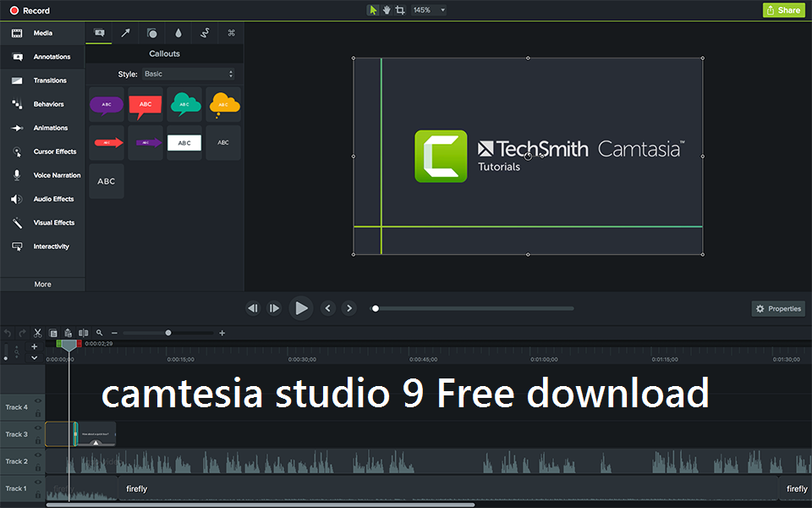The image size is (812, 508).
Task: Open Interactivity panel
Action: click(42, 246)
